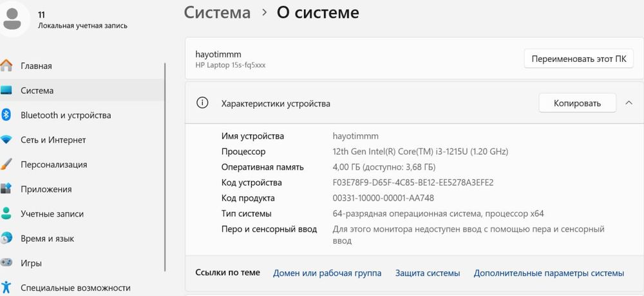Click the Копировать button
The image size is (644, 296).
577,103
